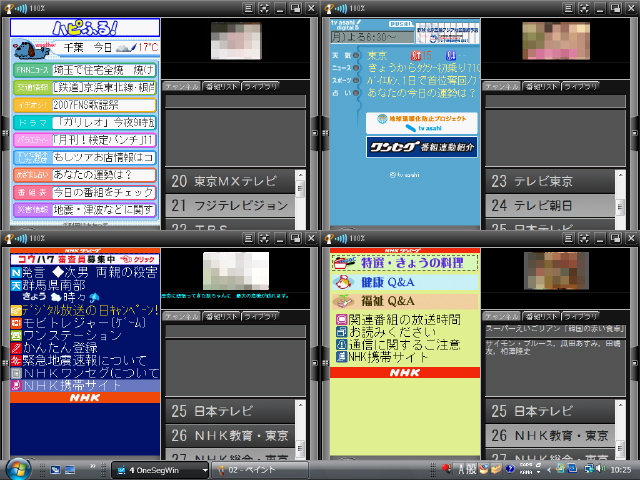
Task: Open the FNNニュース headline button
Action: tap(84, 70)
